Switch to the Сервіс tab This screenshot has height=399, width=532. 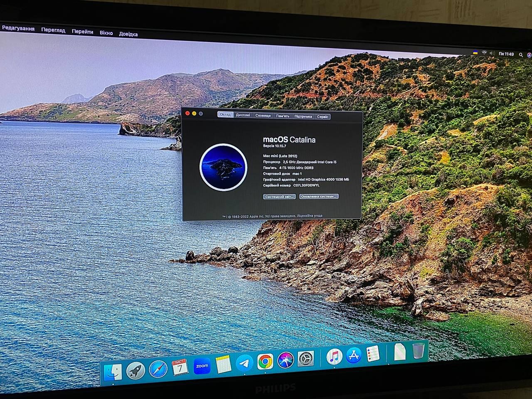pos(323,117)
